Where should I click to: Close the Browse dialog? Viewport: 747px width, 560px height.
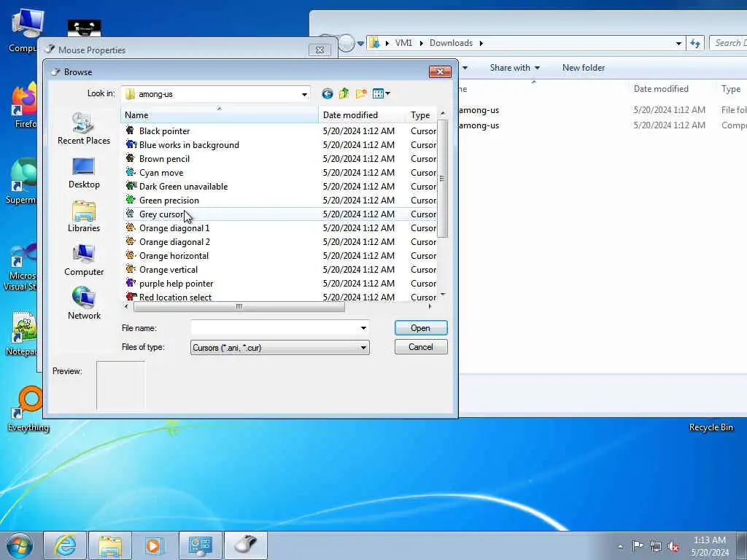pos(440,71)
